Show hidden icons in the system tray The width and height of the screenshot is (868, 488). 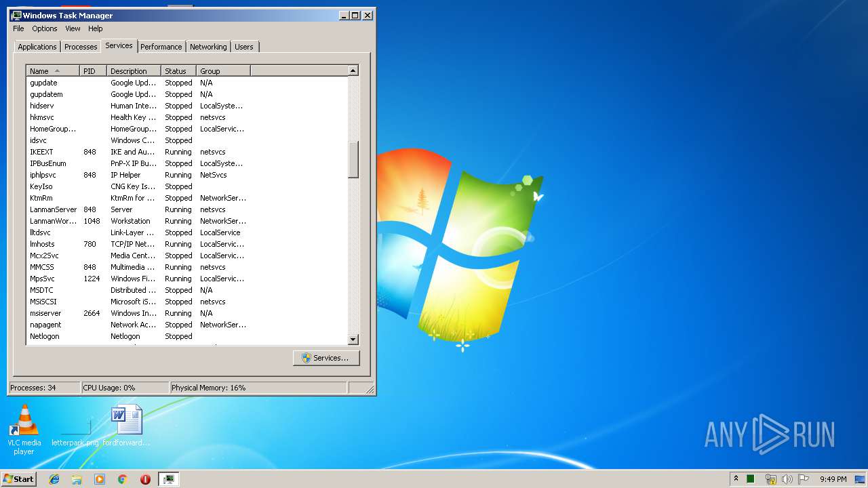pyautogui.click(x=736, y=479)
